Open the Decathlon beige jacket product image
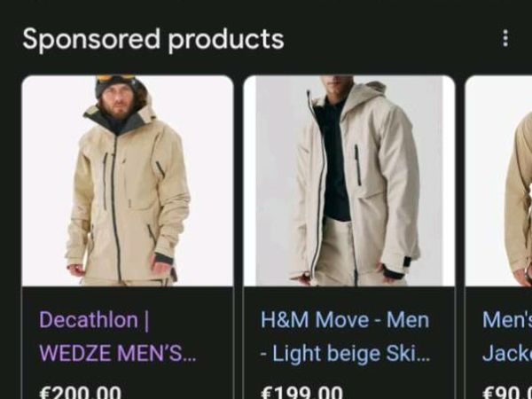The width and height of the screenshot is (532, 399). coord(128,181)
